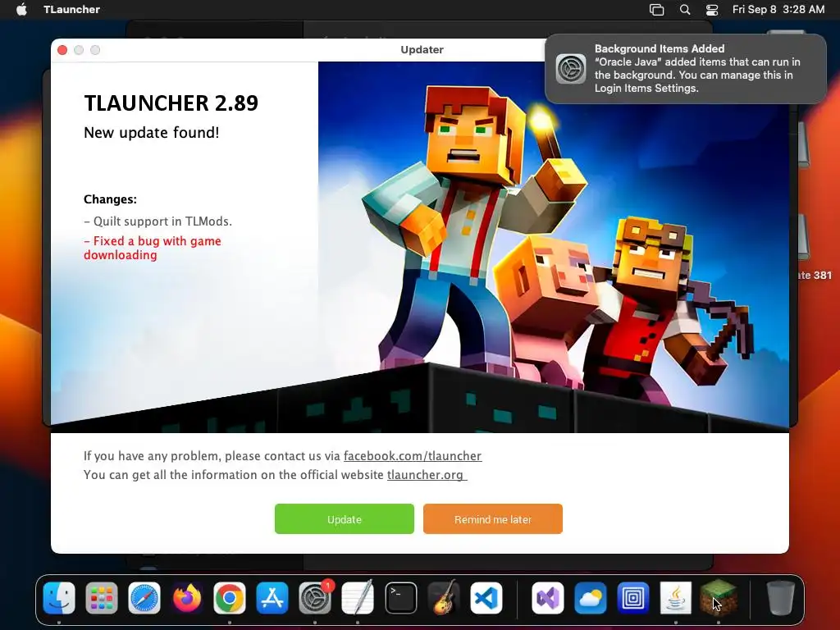Open Terminal from the dock
Screen dimensions: 840x630
[x=400, y=598]
